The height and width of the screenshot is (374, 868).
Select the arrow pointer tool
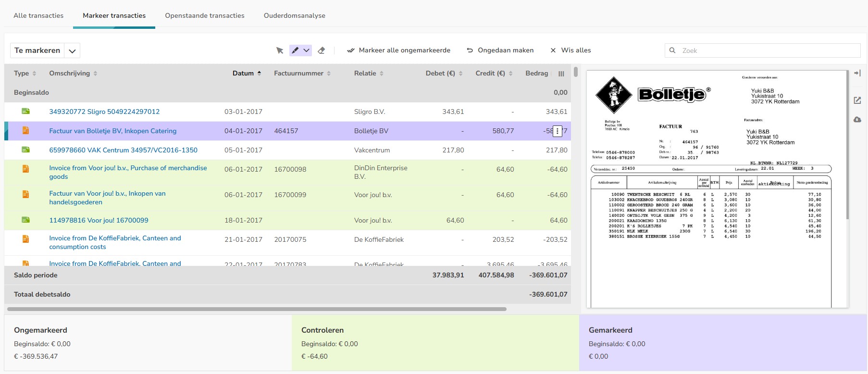pyautogui.click(x=280, y=50)
